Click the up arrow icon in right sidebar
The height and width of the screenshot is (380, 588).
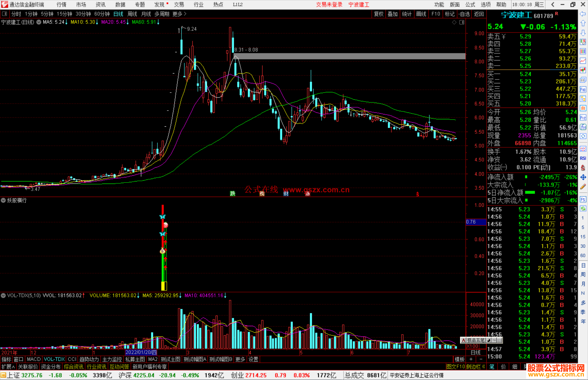click(583, 23)
